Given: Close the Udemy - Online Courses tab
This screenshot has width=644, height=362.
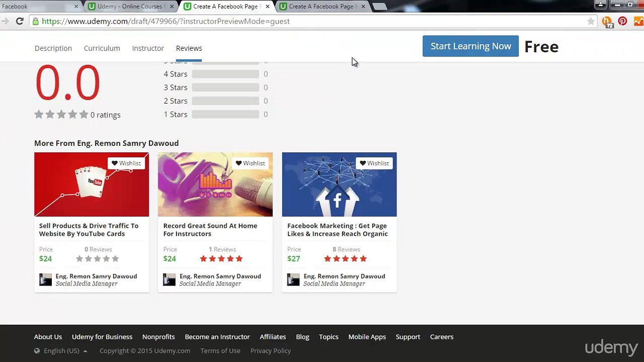Looking at the screenshot, I should [172, 7].
